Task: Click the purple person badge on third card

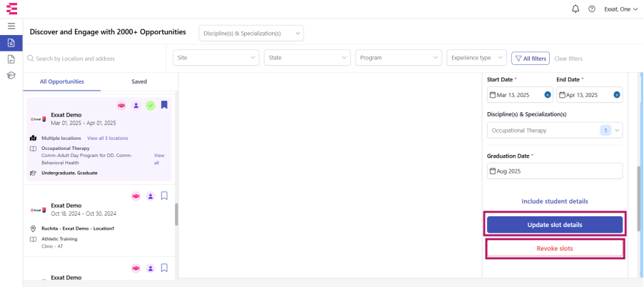Action: (151, 268)
